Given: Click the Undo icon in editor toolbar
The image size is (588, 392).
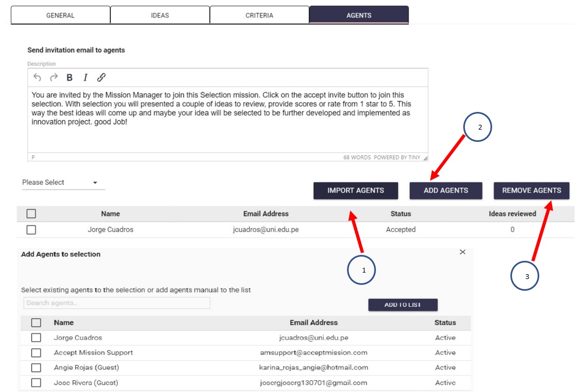Looking at the screenshot, I should coord(37,78).
